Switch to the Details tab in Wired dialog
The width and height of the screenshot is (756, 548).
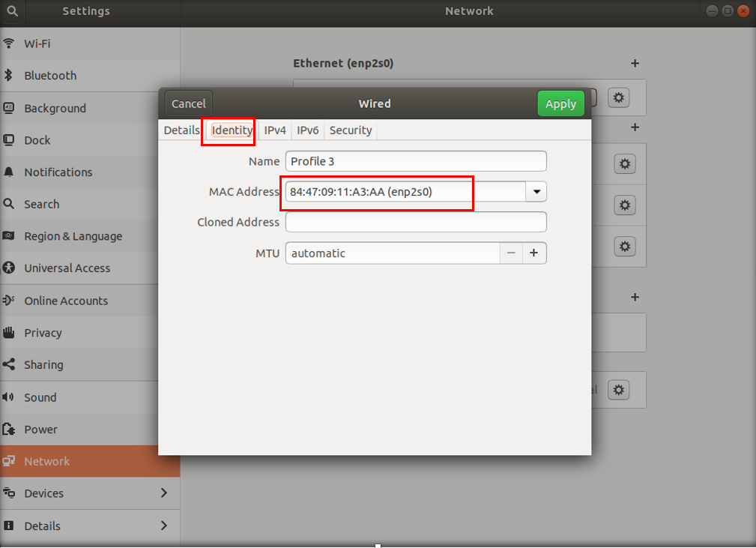click(181, 130)
